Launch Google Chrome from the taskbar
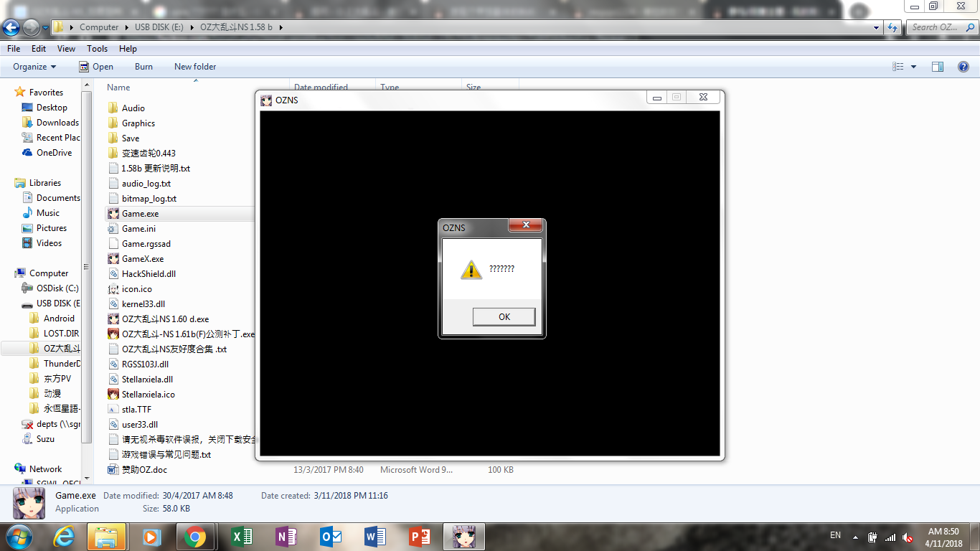Screen dimensions: 980x551 click(195, 537)
